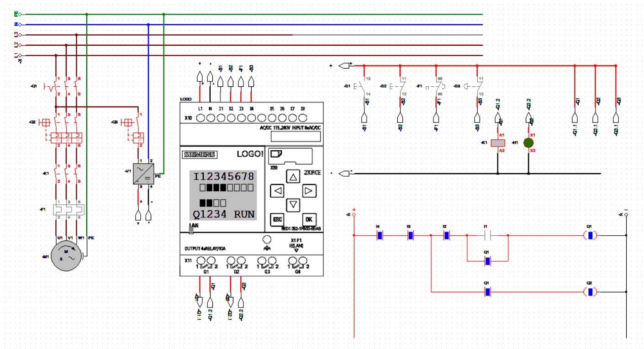Select the V1 AC/DC power supply
This screenshot has height=349, width=644.
(x=143, y=174)
